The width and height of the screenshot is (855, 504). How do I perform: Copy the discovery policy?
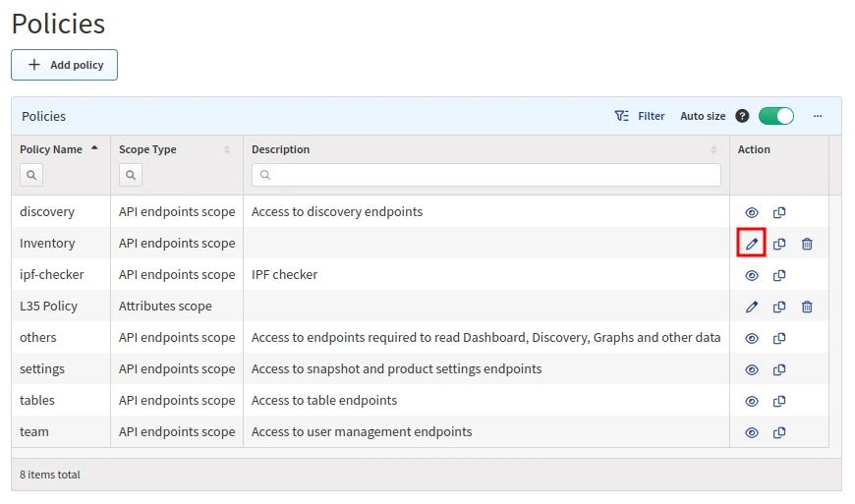pos(779,212)
